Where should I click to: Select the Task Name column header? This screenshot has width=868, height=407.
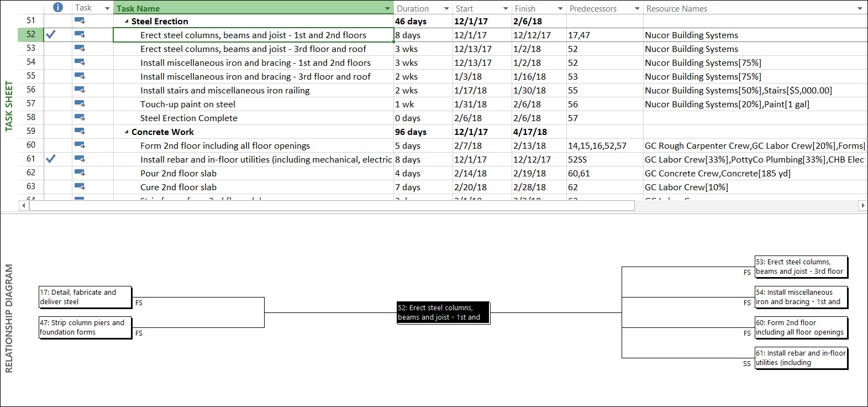(254, 8)
